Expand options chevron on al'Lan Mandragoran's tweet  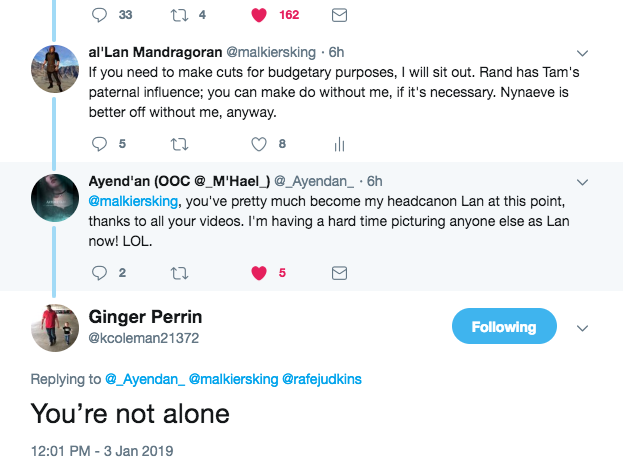(584, 51)
